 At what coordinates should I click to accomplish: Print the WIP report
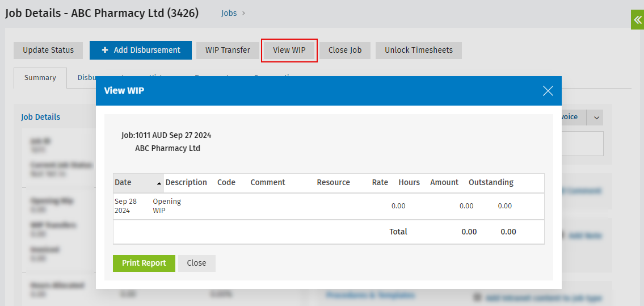[x=144, y=263]
